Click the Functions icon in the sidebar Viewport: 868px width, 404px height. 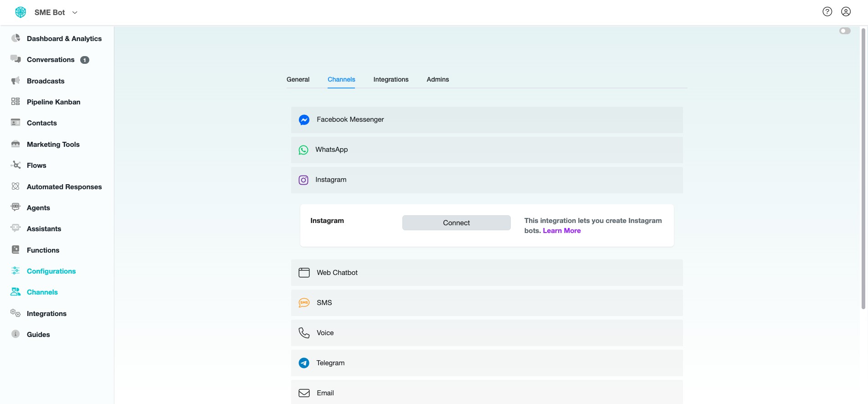(16, 250)
